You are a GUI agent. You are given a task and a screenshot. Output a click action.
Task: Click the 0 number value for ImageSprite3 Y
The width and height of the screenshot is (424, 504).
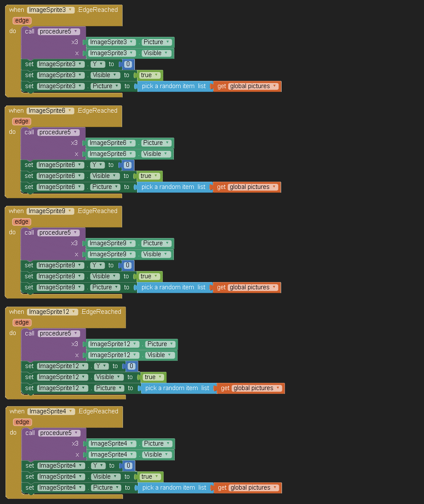pyautogui.click(x=128, y=64)
